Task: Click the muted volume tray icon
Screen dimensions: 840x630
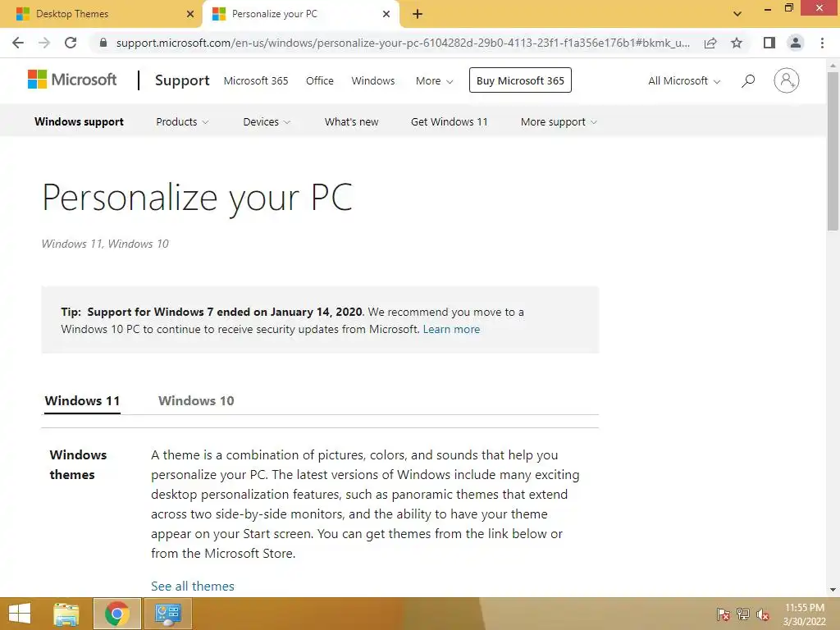Action: pos(763,614)
